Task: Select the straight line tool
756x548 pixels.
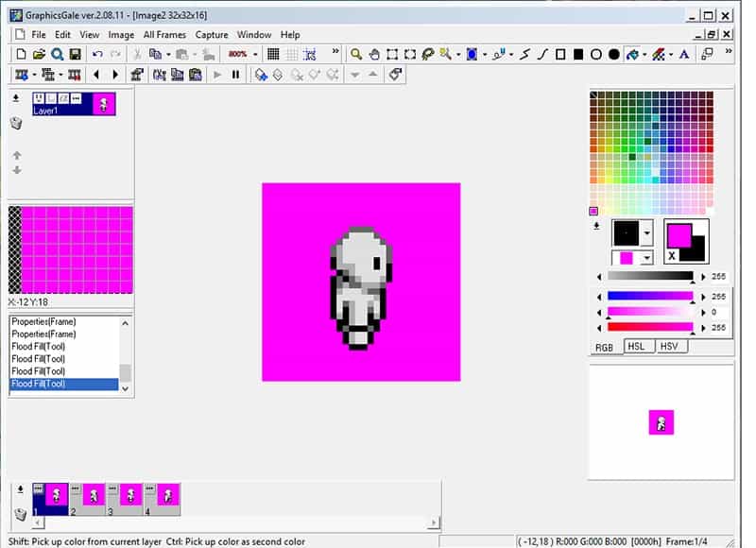Action: coord(524,54)
